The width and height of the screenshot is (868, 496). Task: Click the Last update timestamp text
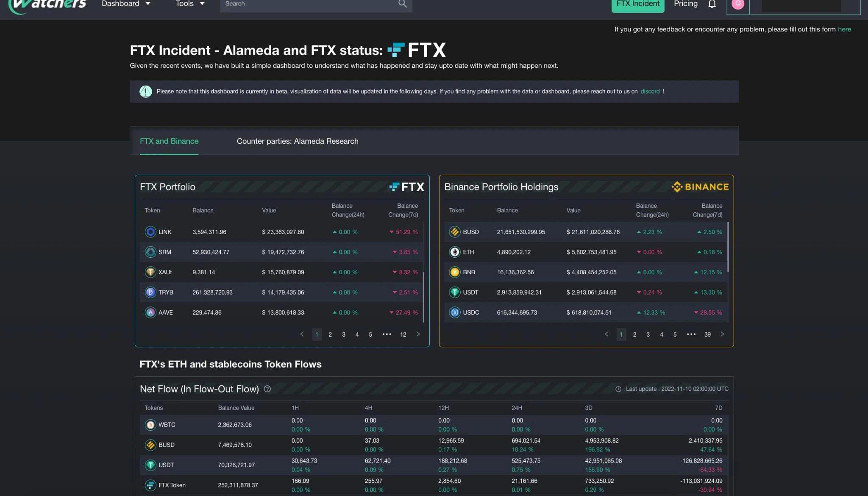coord(677,389)
